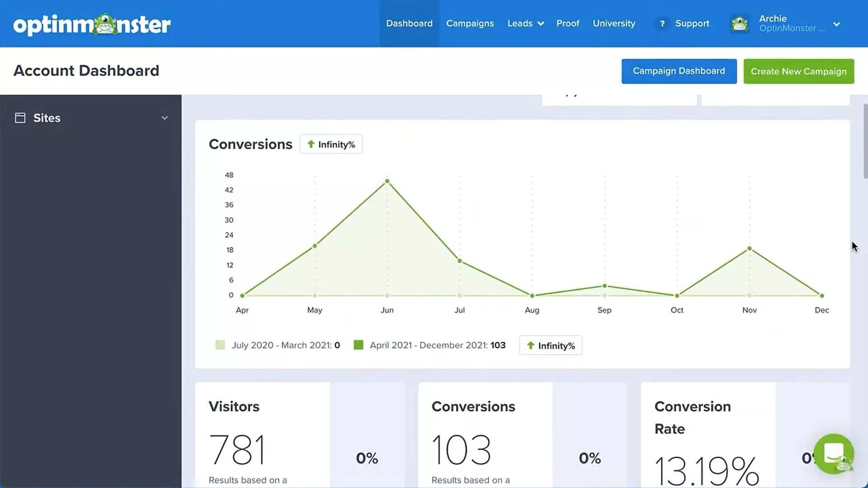This screenshot has width=868, height=488.
Task: Open the Proof section
Action: [568, 23]
